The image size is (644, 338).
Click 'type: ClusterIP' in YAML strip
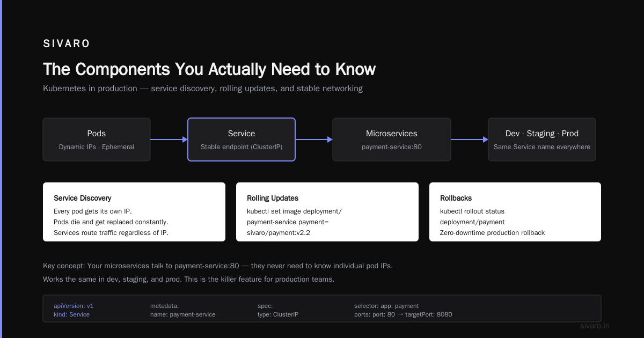coord(278,314)
